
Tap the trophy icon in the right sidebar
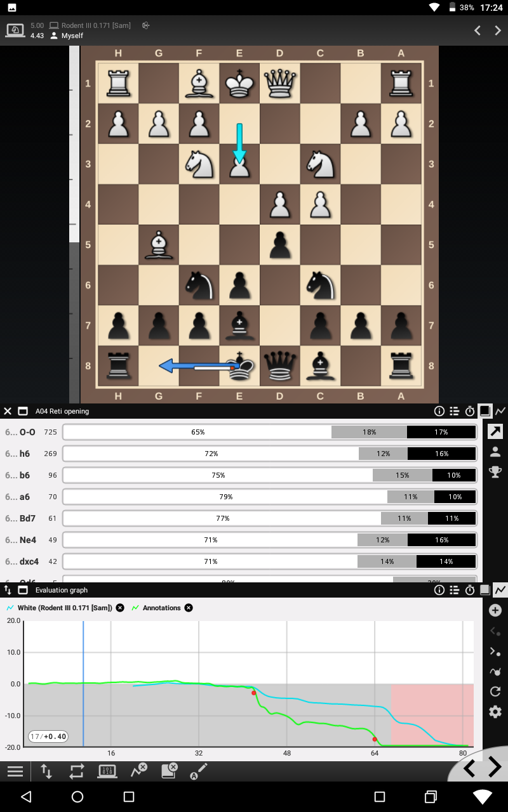tap(495, 471)
